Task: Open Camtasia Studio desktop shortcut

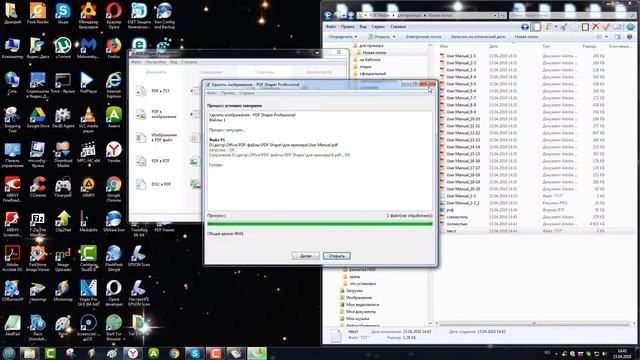Action: pos(88,259)
